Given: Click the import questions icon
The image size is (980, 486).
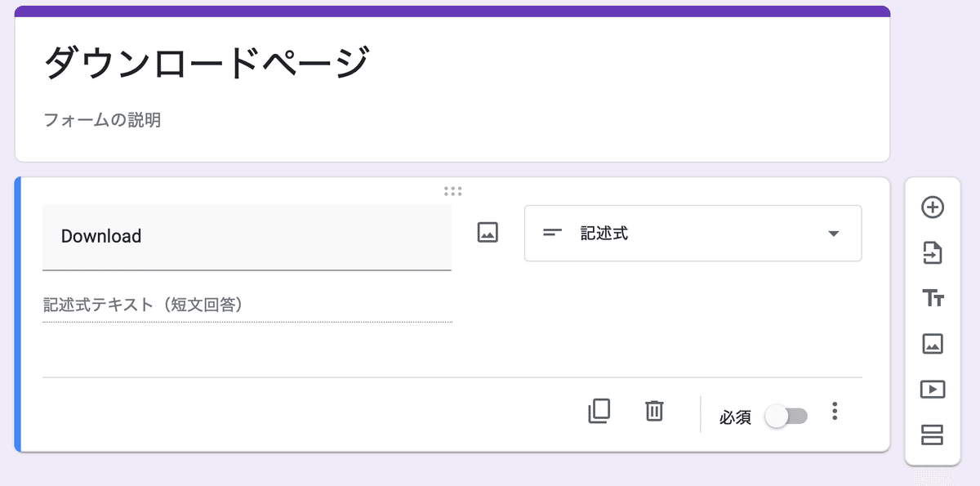Looking at the screenshot, I should tap(933, 253).
